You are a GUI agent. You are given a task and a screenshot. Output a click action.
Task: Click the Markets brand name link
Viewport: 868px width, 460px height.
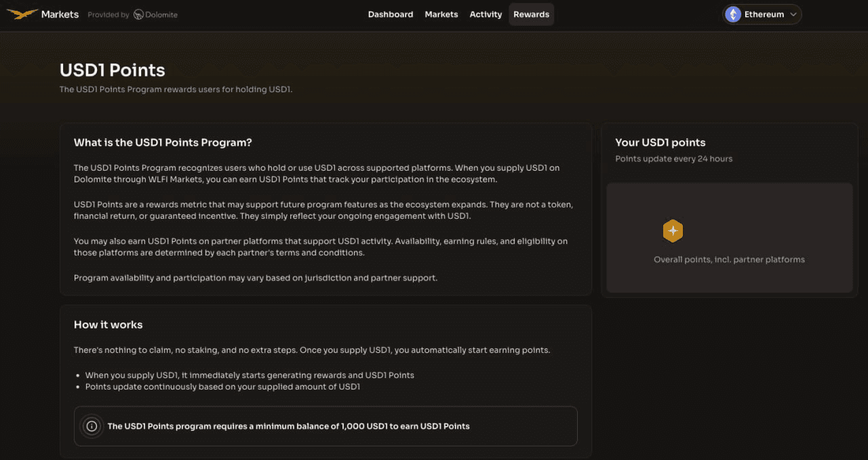[x=60, y=14]
